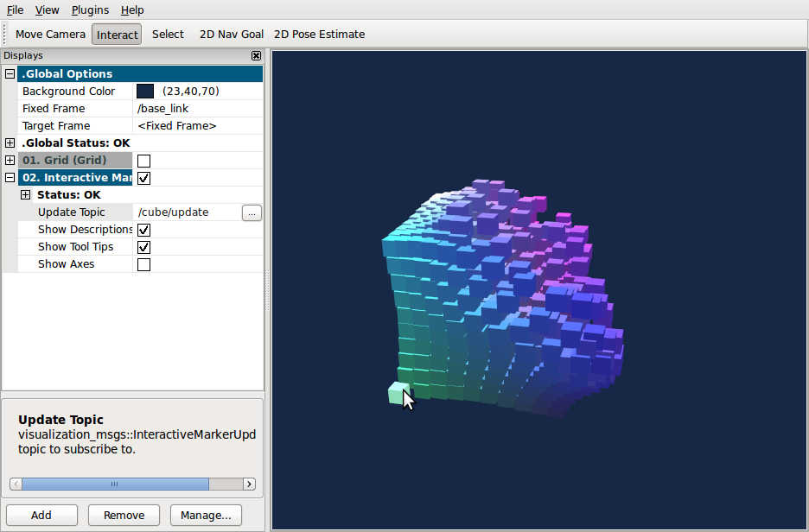Expand the Global Status tree item

(x=10, y=143)
